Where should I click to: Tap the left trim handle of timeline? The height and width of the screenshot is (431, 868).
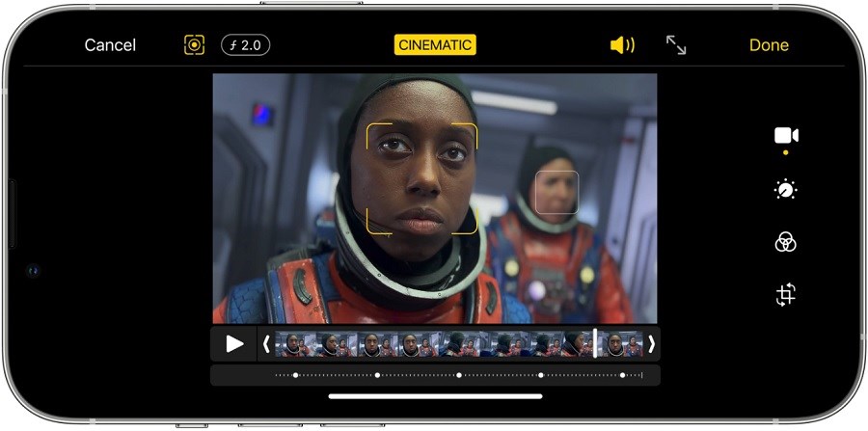point(266,344)
